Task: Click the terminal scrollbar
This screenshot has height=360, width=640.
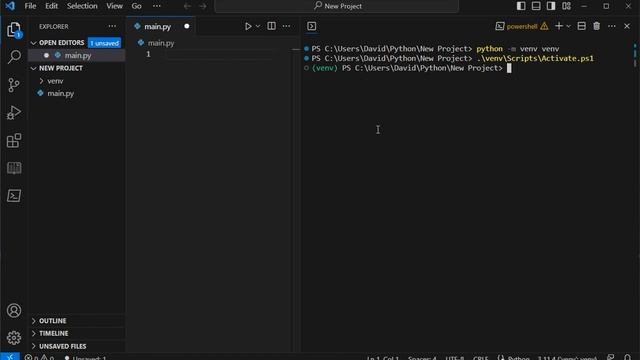Action: point(635,55)
